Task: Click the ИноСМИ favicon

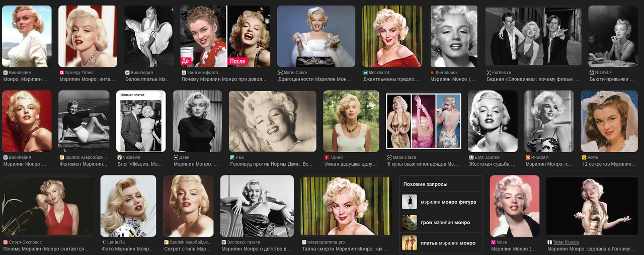Action: point(527,157)
